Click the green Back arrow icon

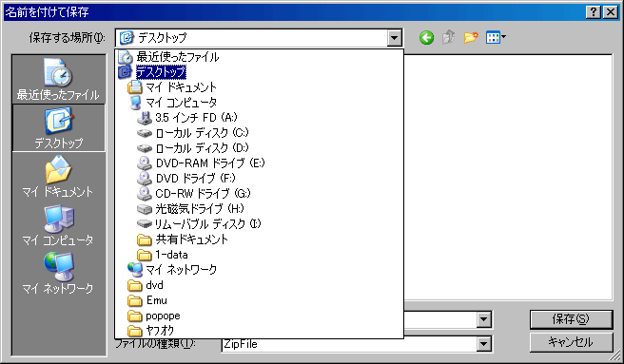point(426,38)
